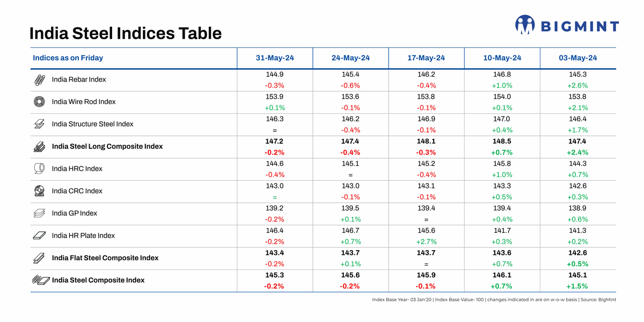Click the Flat Steel Composite icon
644x322 pixels.
point(40,258)
